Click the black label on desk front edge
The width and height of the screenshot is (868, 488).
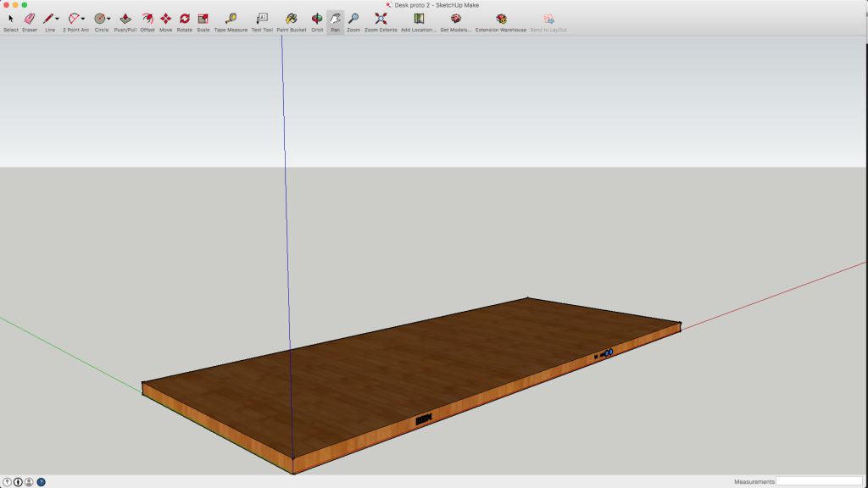coord(424,419)
